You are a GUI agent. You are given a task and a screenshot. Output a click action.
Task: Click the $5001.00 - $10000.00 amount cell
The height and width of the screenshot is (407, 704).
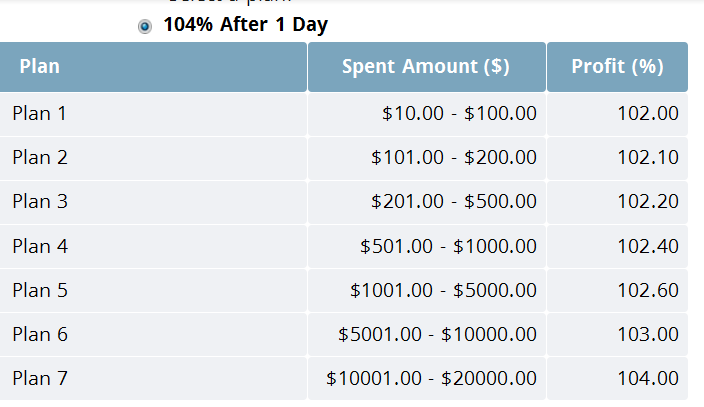click(437, 334)
